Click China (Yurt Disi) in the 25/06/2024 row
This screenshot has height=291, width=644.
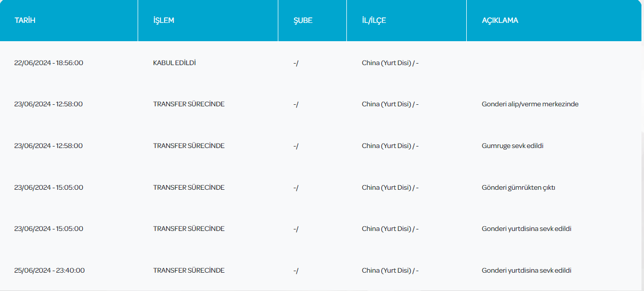coord(390,271)
